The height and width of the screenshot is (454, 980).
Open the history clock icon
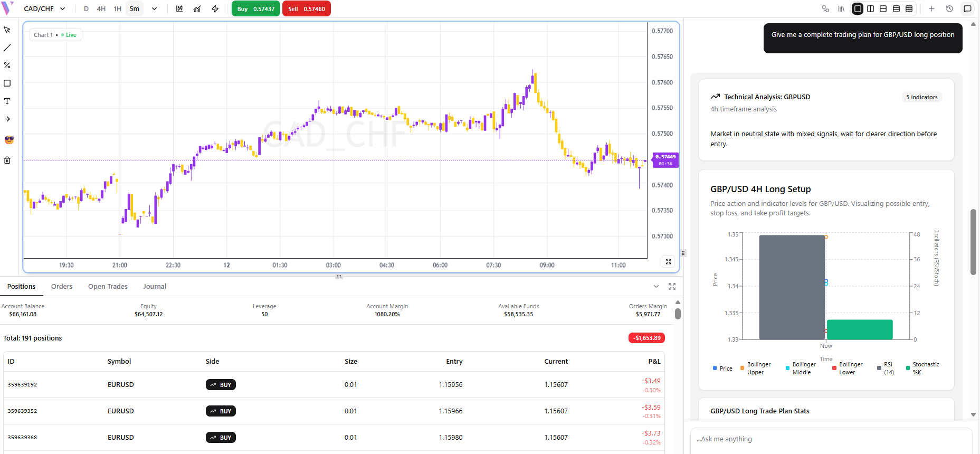tap(949, 9)
